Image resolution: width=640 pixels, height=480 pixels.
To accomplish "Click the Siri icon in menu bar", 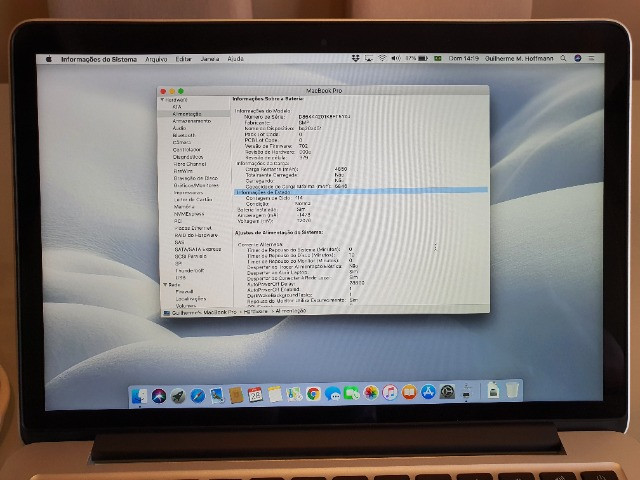I will [x=578, y=58].
